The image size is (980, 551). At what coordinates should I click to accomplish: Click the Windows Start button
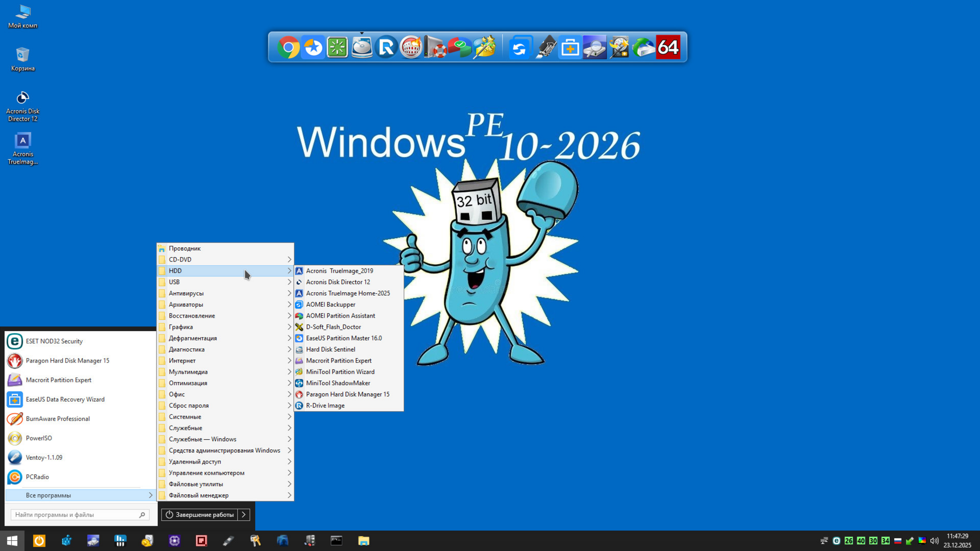(12, 540)
